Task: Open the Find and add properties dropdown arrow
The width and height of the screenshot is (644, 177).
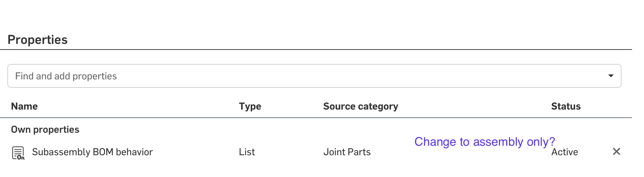Action: [x=611, y=76]
